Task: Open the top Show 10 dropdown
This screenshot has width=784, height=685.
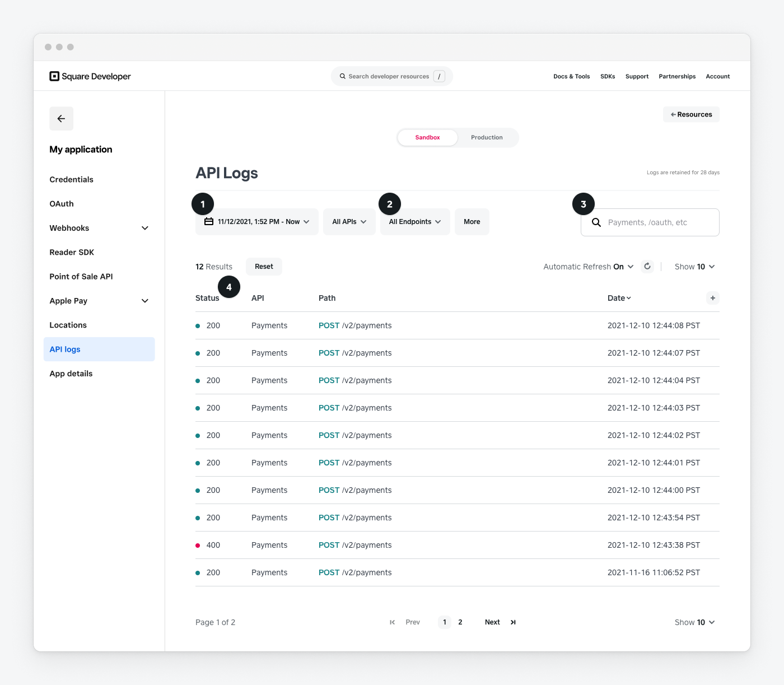Action: (x=695, y=267)
